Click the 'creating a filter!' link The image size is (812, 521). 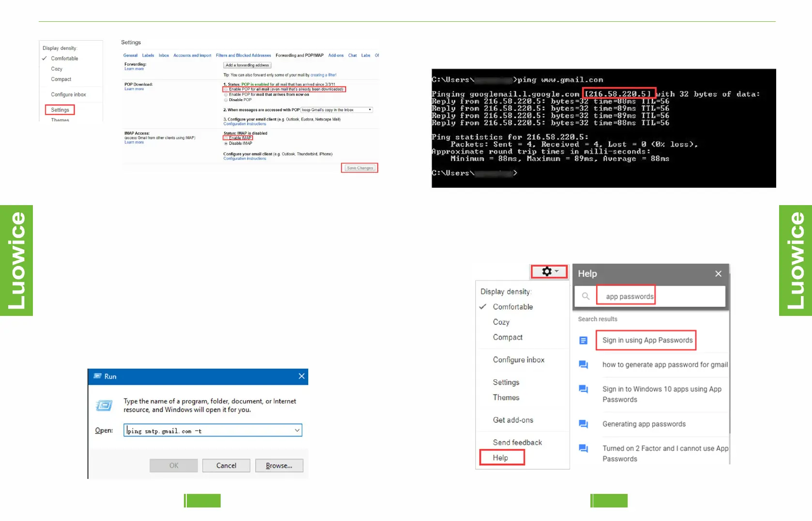pyautogui.click(x=323, y=75)
